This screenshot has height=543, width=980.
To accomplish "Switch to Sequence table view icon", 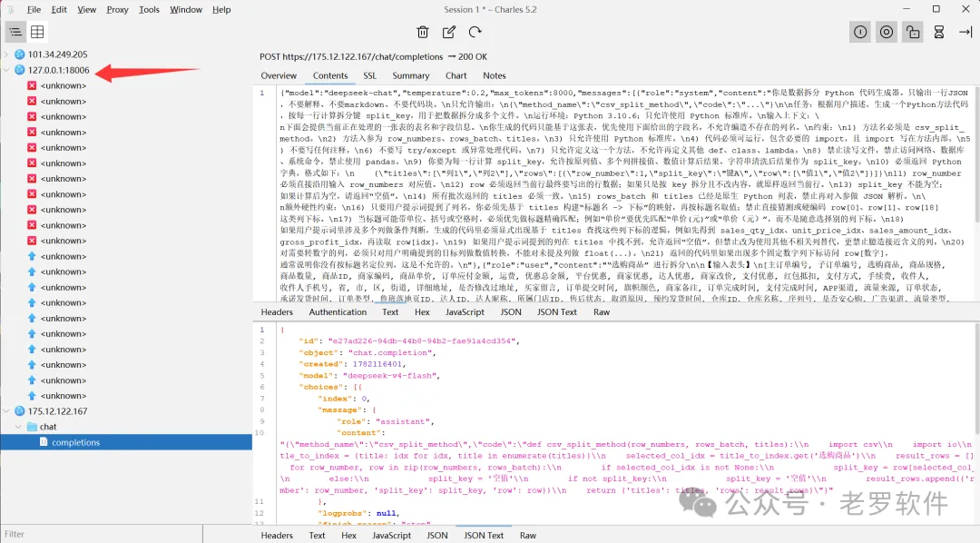I will [37, 32].
